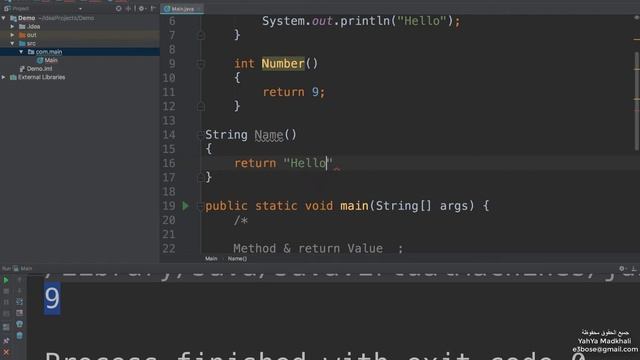Hide the Run panel using the hide icon

(634, 269)
